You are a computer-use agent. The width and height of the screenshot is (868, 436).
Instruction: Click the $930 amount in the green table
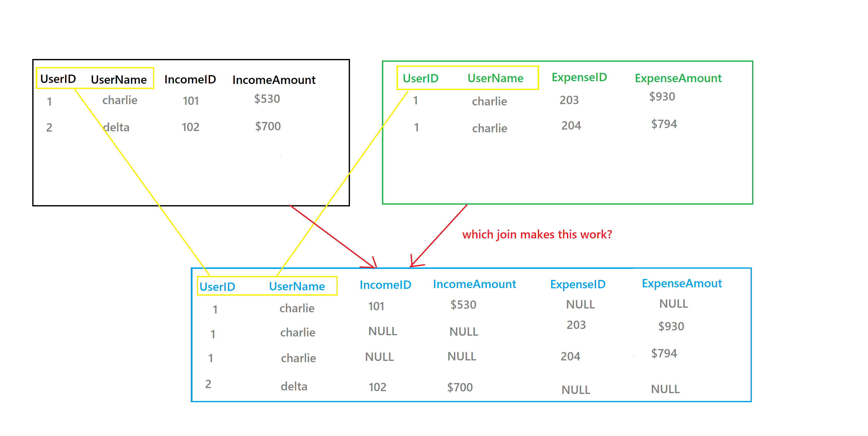tap(662, 97)
